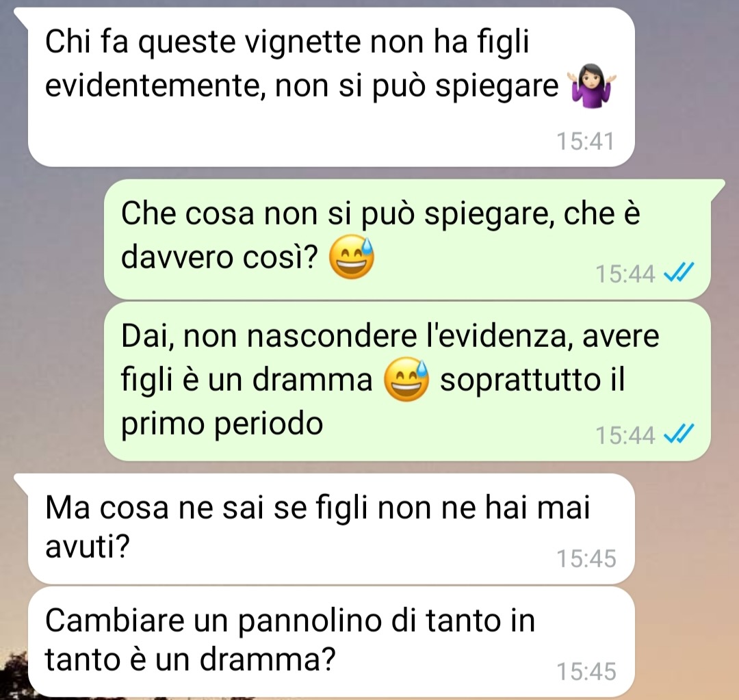This screenshot has height=700, width=739.
Task: Tap the 15:45 timestamp beside 'avuti?'
Action: click(586, 558)
